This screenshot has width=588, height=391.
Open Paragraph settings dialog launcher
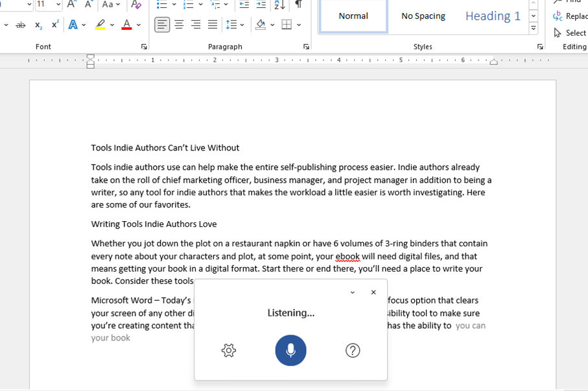pos(307,47)
